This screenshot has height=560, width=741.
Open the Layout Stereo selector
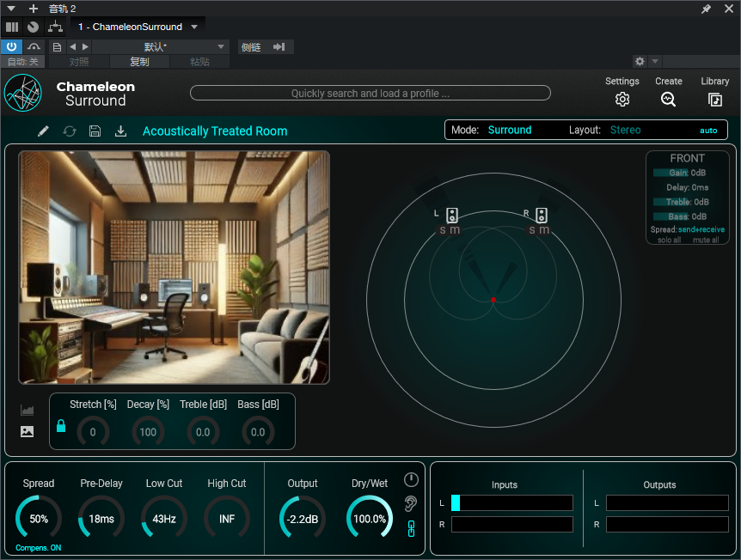[x=625, y=130]
